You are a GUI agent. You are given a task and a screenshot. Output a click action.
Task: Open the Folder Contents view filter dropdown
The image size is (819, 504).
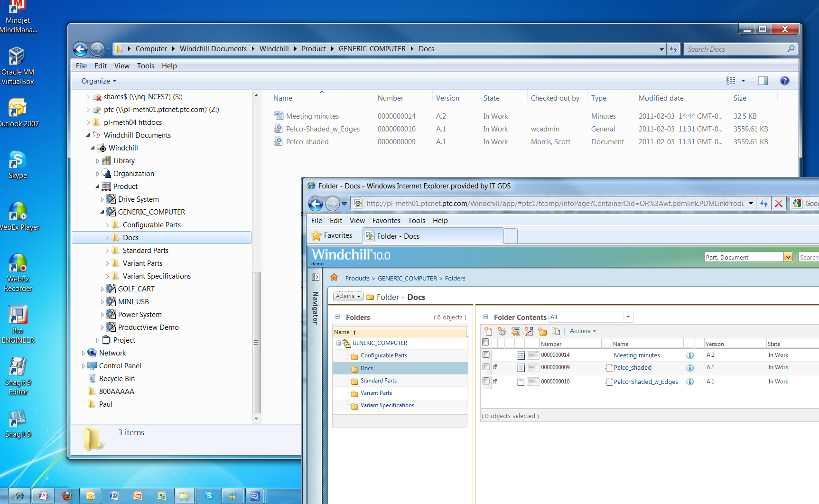pos(628,317)
